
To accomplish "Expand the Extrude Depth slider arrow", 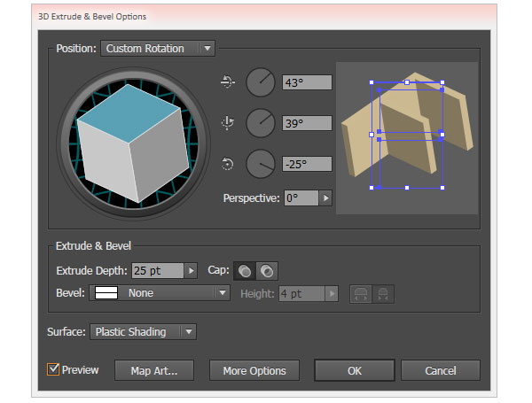I will pyautogui.click(x=191, y=271).
